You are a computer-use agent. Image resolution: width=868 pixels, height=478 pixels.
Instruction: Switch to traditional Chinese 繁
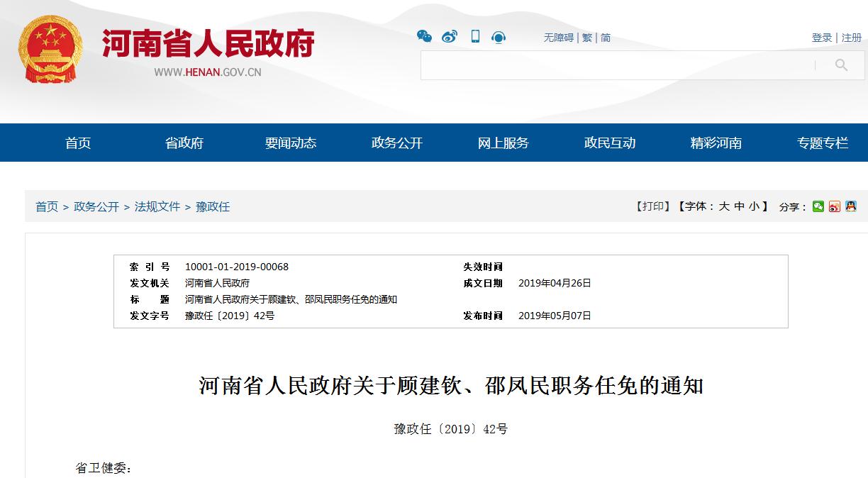tap(587, 38)
